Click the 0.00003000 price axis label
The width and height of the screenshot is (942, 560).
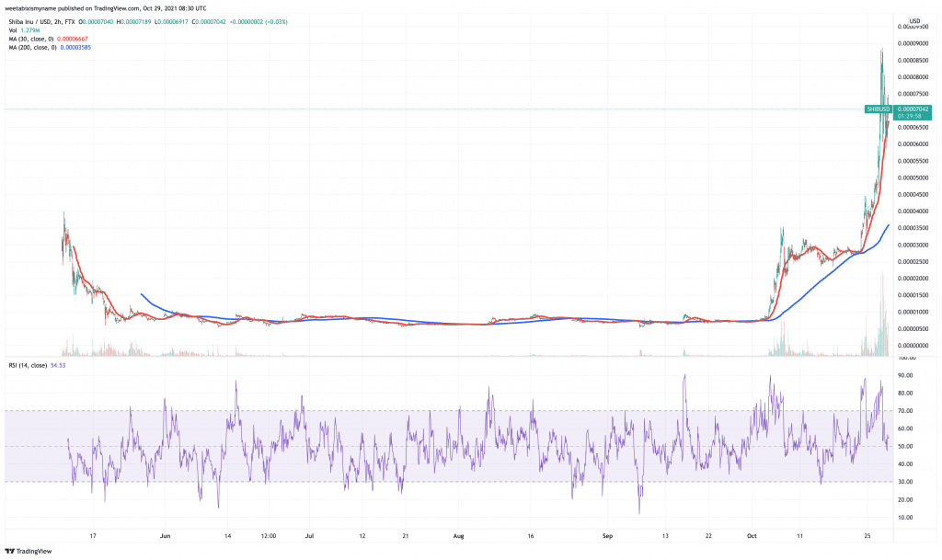click(x=913, y=246)
